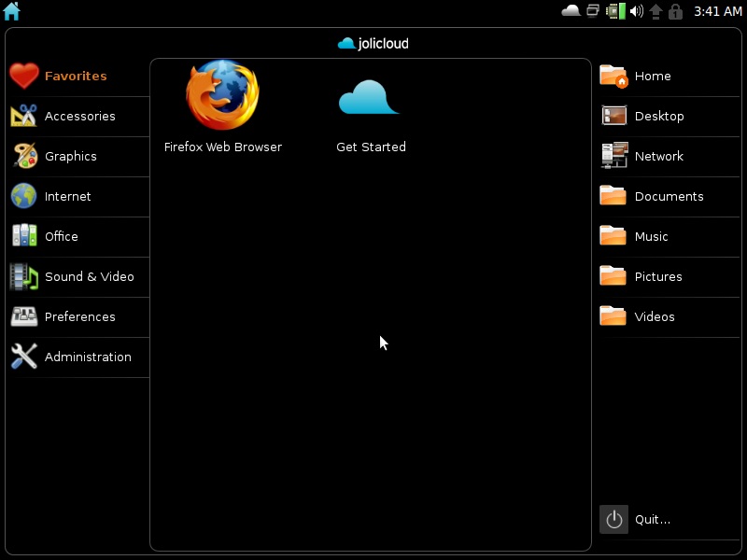Open the Get Started cloud icon
The image size is (747, 560).
pos(369,98)
